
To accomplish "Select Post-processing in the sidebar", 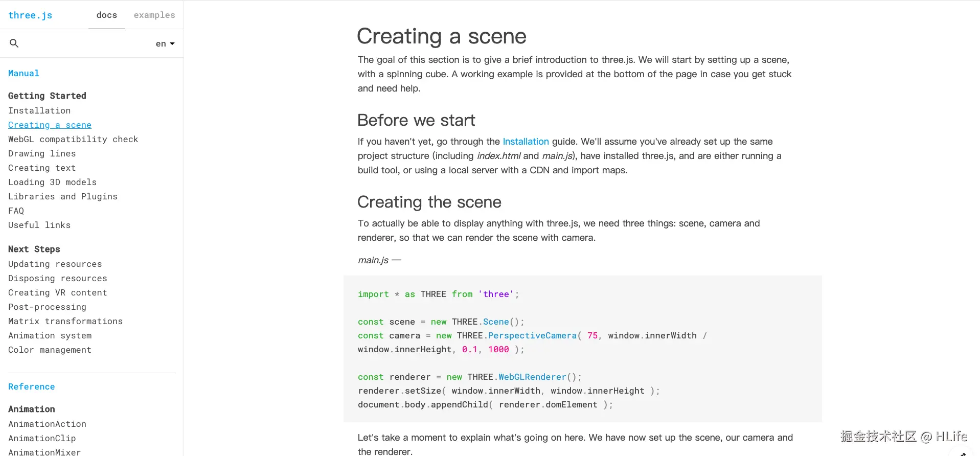I will click(x=47, y=307).
